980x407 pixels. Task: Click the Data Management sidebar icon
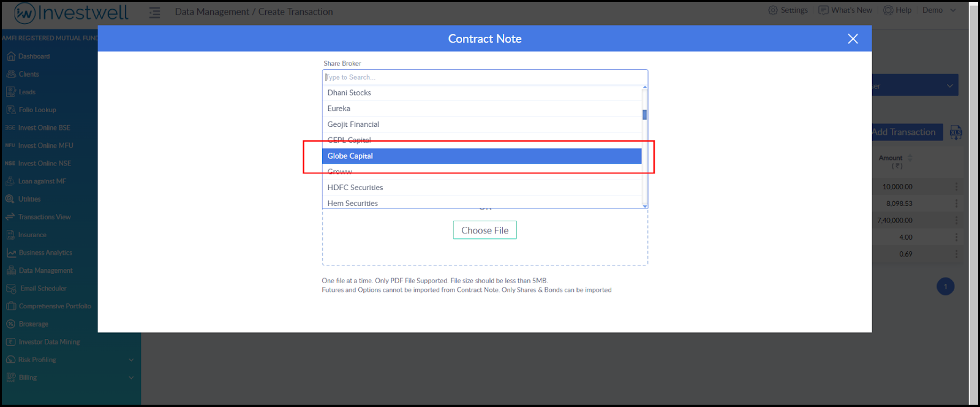coord(11,270)
